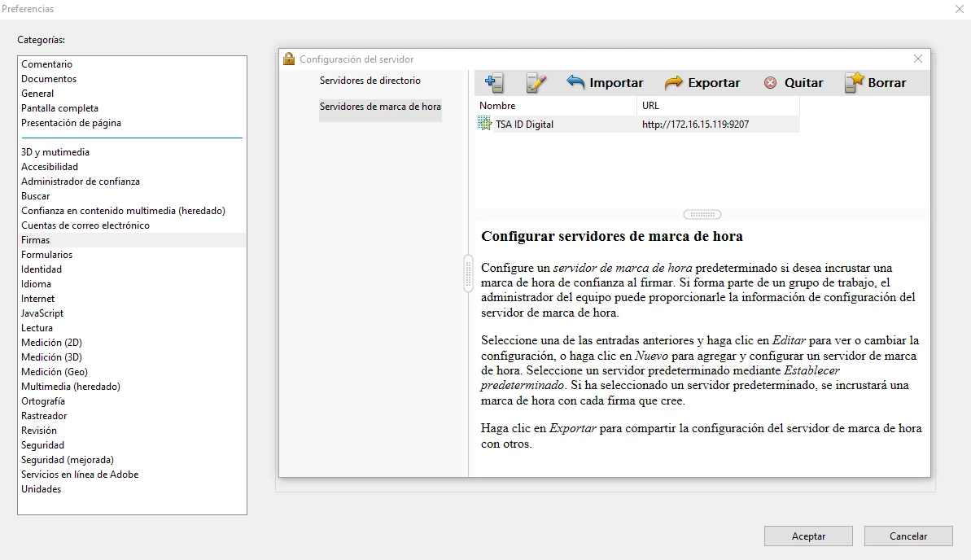971x560 pixels.
Task: Select the Ortografía category
Action: (42, 401)
